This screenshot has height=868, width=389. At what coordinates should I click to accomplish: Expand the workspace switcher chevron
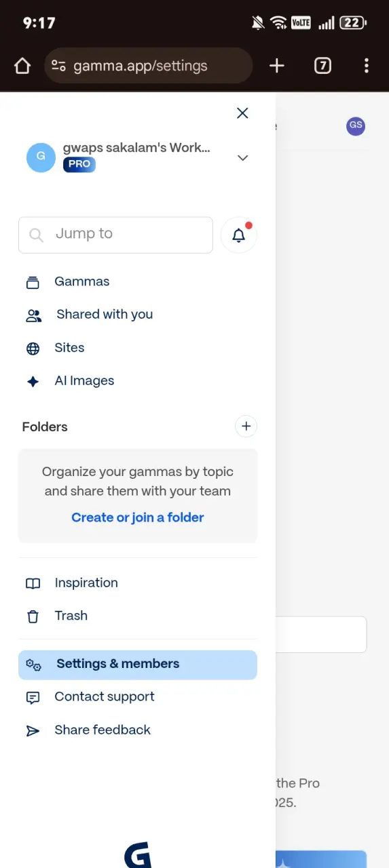[x=242, y=158]
